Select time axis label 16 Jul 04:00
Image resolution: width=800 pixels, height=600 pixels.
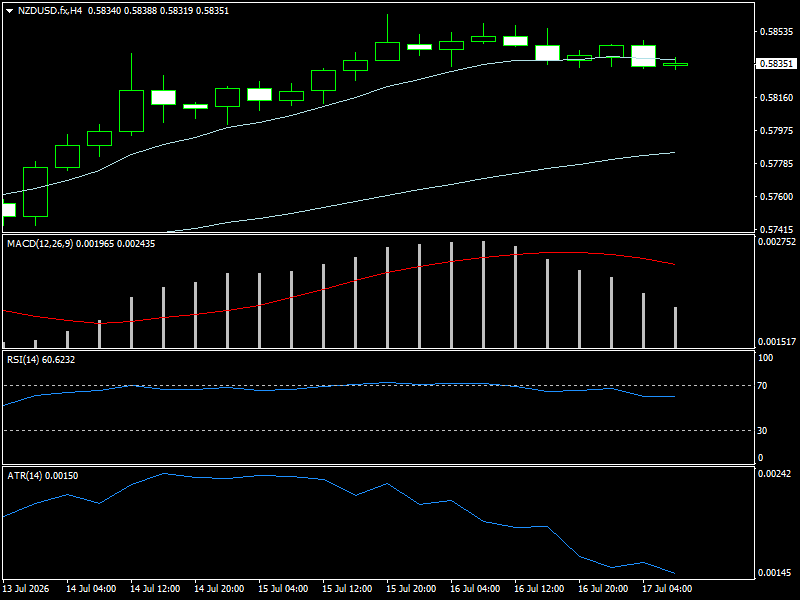tap(475, 589)
